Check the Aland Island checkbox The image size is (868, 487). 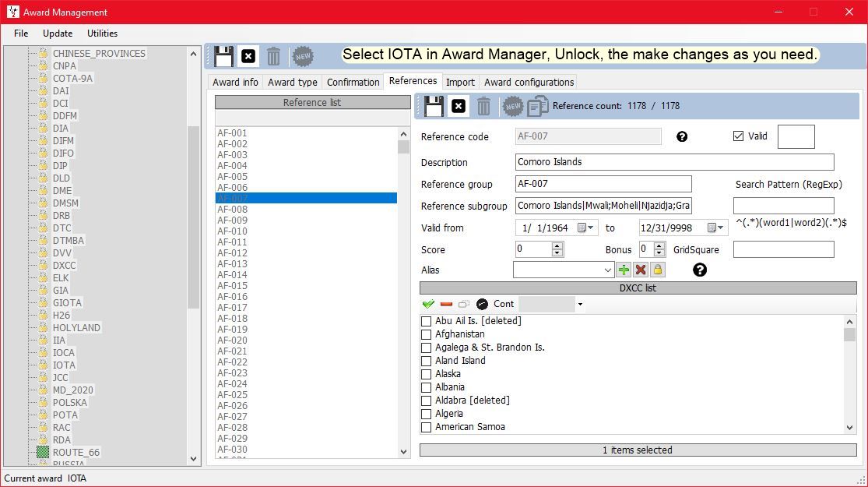[x=427, y=361]
